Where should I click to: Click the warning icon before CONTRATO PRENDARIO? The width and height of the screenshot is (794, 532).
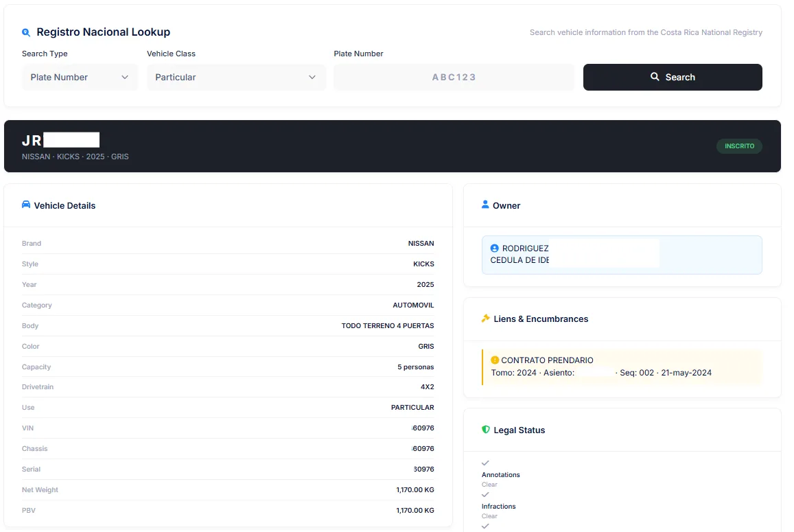[x=495, y=360]
